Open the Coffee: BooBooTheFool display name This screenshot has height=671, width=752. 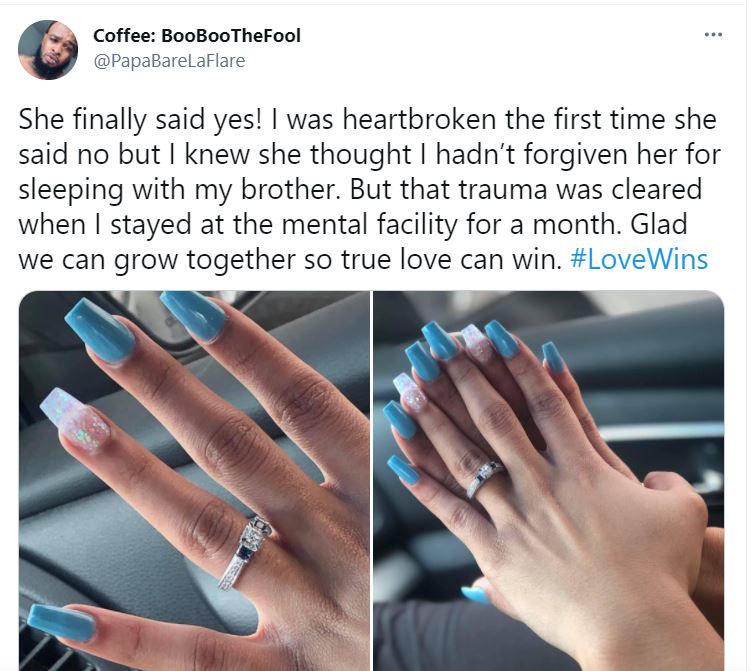tap(197, 35)
